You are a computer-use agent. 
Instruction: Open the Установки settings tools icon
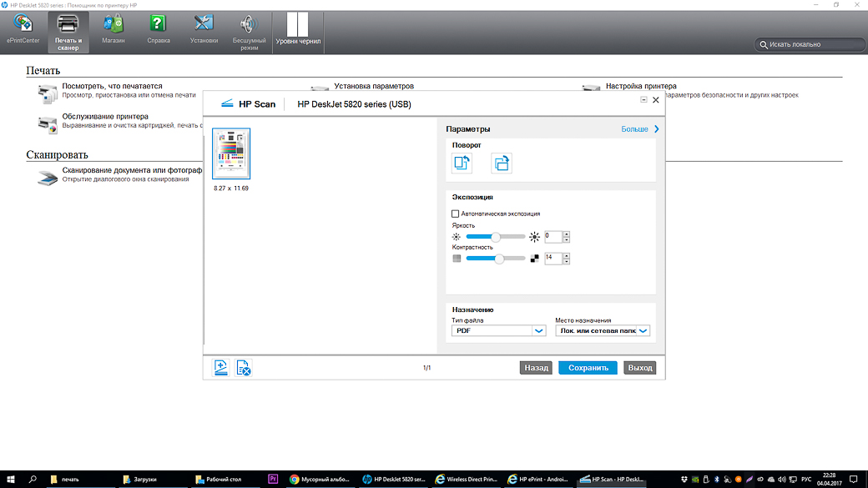coord(204,30)
